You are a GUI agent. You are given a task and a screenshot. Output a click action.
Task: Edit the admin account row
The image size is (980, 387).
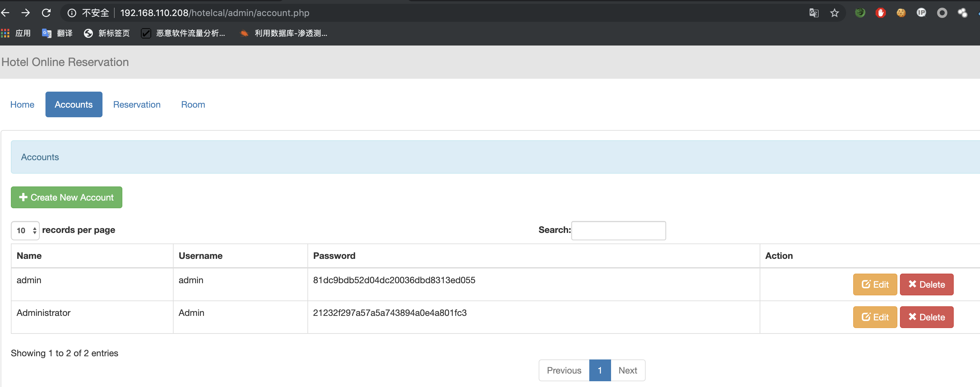tap(875, 284)
